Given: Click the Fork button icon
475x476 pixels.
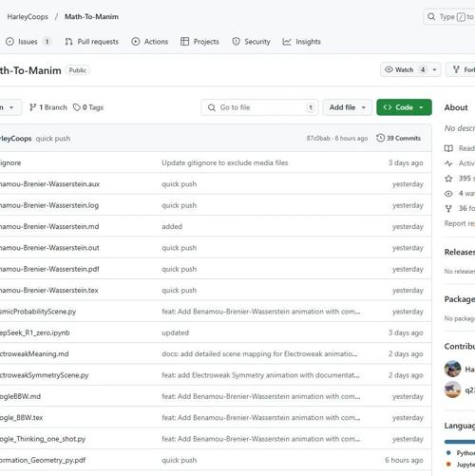Looking at the screenshot, I should tap(456, 69).
